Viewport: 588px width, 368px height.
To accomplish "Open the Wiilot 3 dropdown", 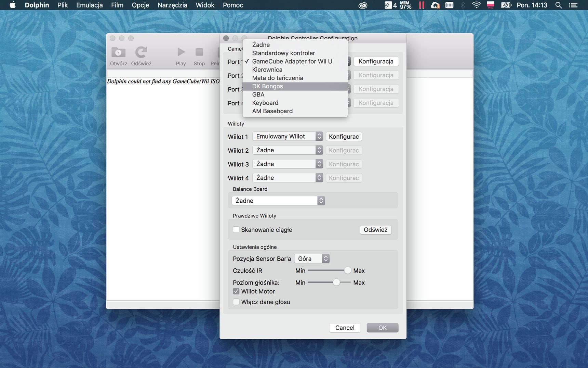I will (288, 164).
